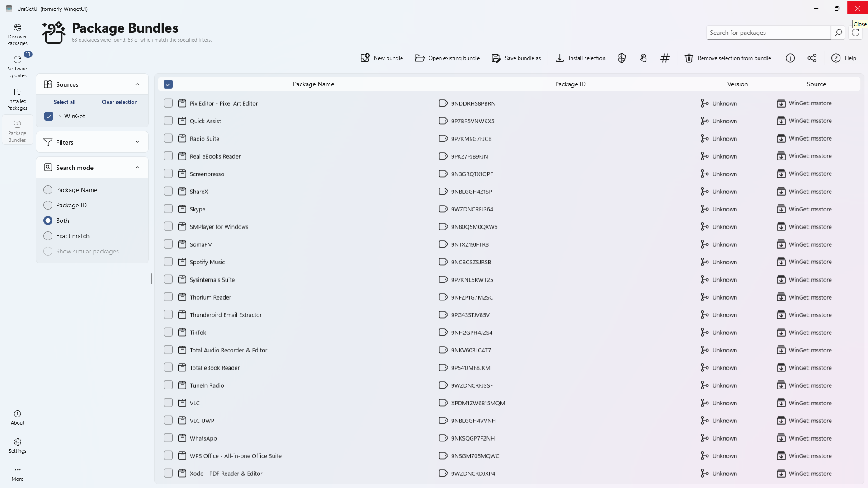Sort by Package Name column
Viewport: 868px width, 488px height.
click(x=313, y=84)
